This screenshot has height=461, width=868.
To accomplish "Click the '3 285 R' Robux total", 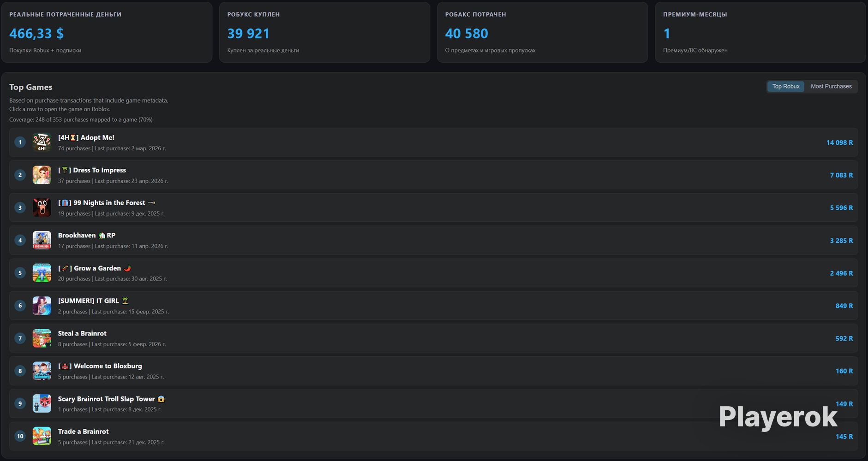I will tap(841, 241).
